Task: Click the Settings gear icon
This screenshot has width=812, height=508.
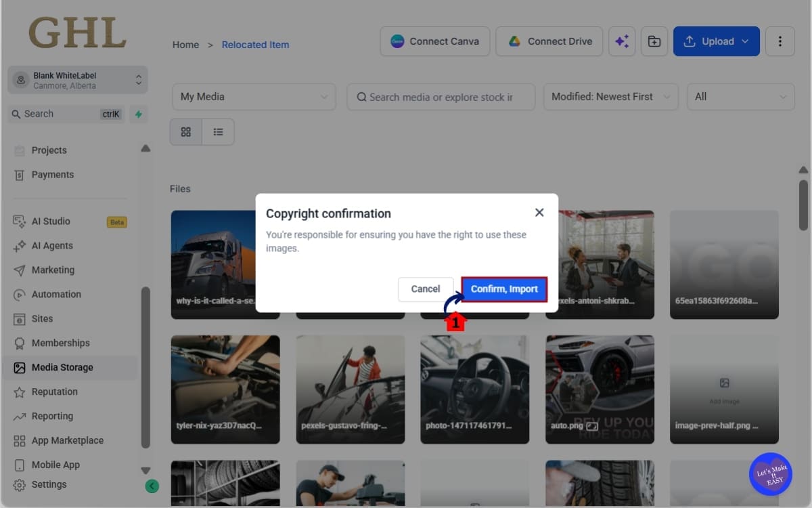Action: [x=19, y=485]
